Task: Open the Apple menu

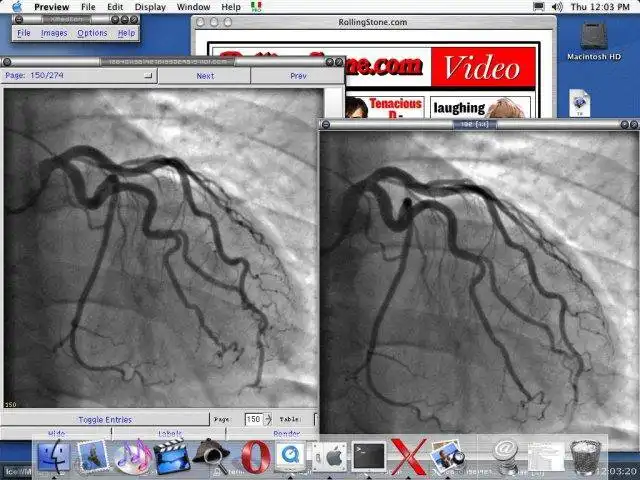Action: click(17, 7)
